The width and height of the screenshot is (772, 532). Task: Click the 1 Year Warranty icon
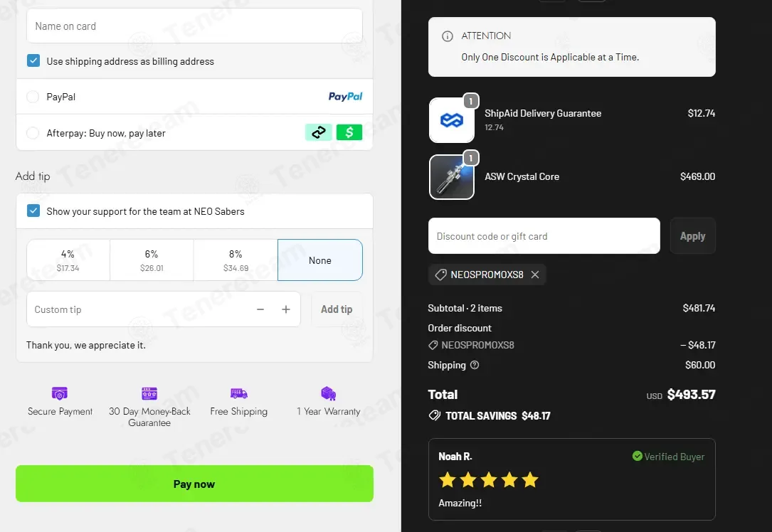[x=329, y=393]
